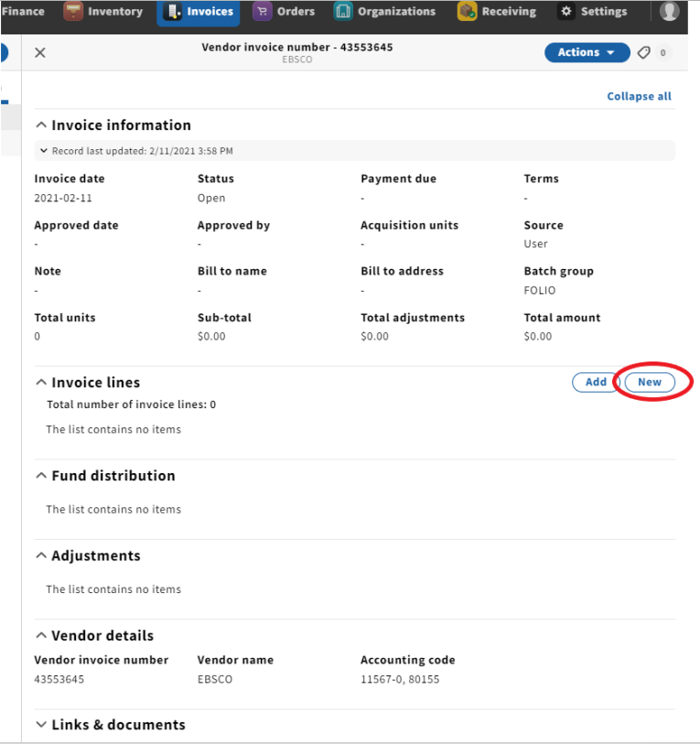The height and width of the screenshot is (744, 700).
Task: Click Add invoice line button
Action: (596, 383)
